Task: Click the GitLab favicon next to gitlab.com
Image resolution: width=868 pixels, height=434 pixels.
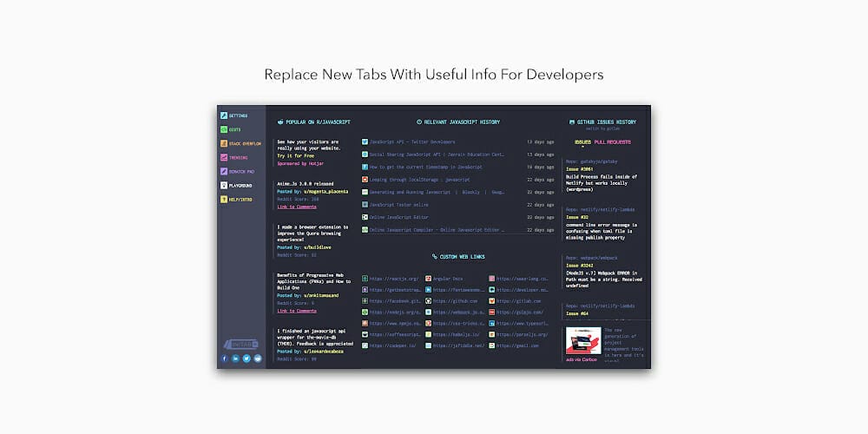Action: (x=491, y=300)
